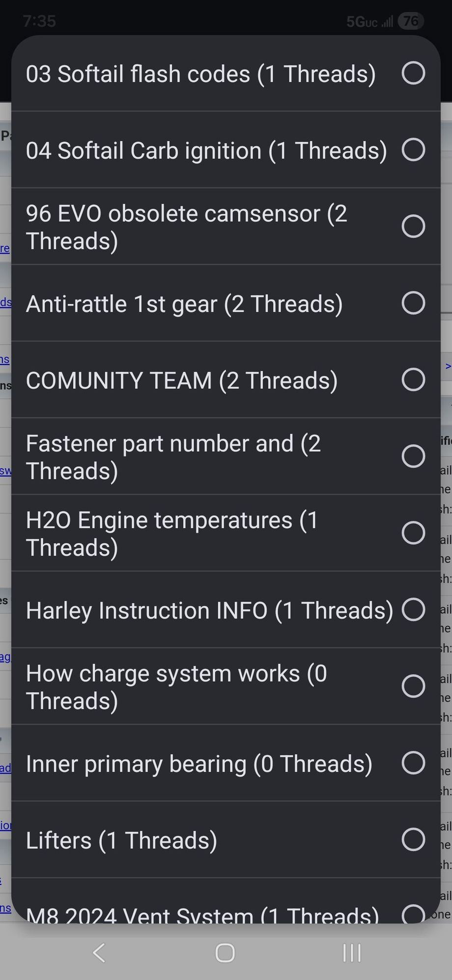Select the M8 2024 Vent System radio button
Screen dimensions: 452x980
pos(413,914)
